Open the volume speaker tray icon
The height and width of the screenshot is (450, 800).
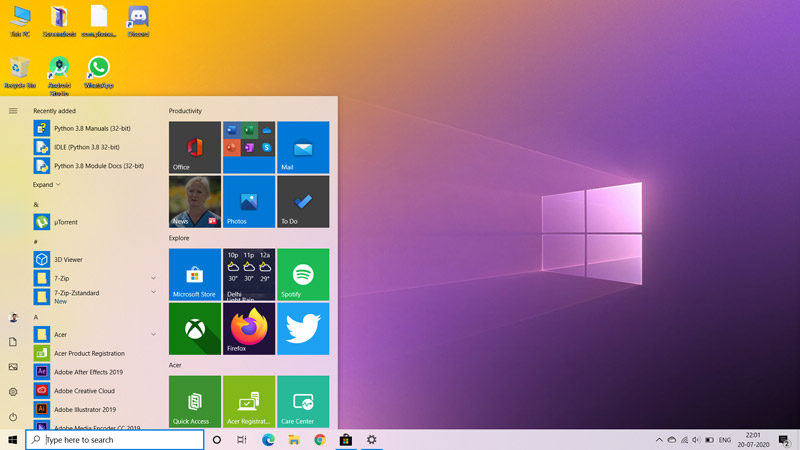tap(697, 440)
